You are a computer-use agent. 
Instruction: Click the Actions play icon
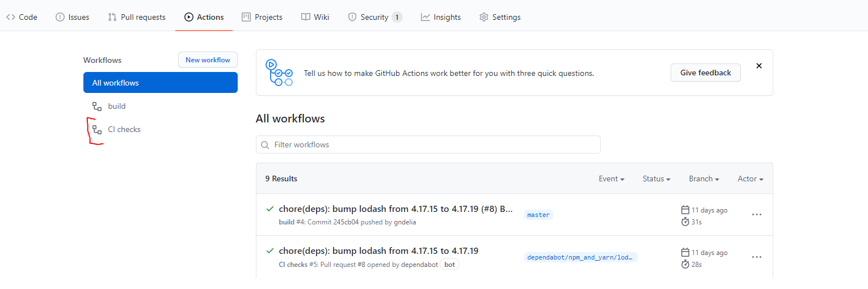pyautogui.click(x=189, y=17)
